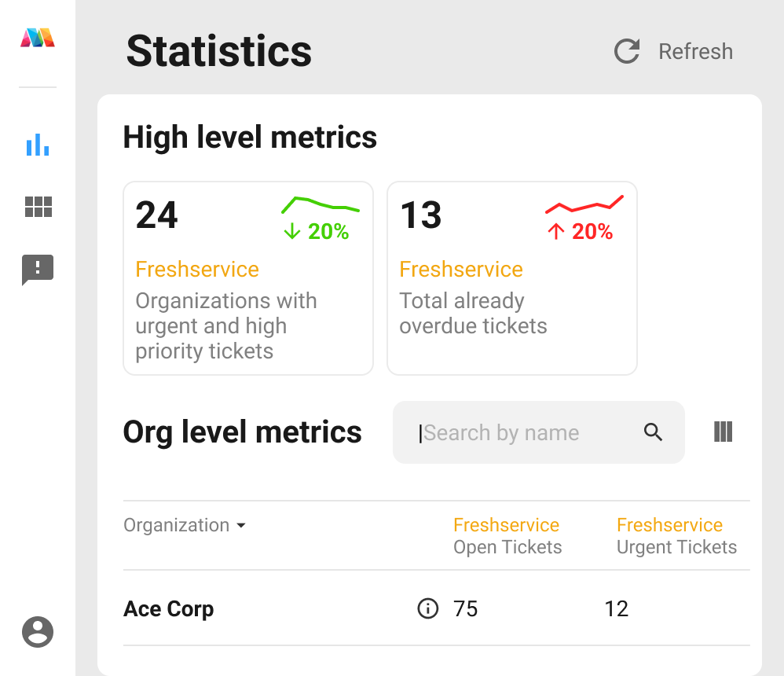Sort by the Organization column dropdown arrow
The image size is (784, 676).
241,525
